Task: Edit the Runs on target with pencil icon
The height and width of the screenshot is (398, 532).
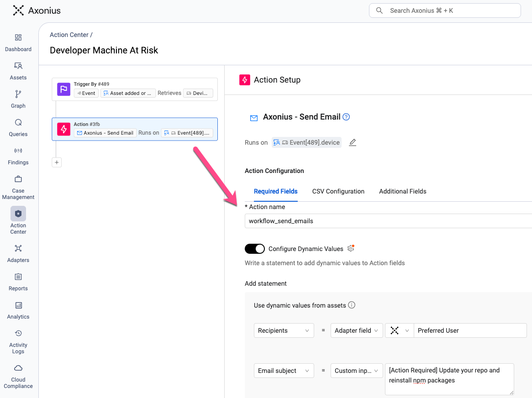Action: (x=353, y=142)
